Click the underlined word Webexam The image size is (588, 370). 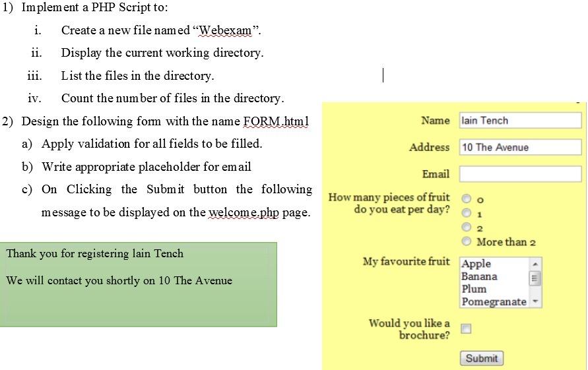[x=225, y=30]
